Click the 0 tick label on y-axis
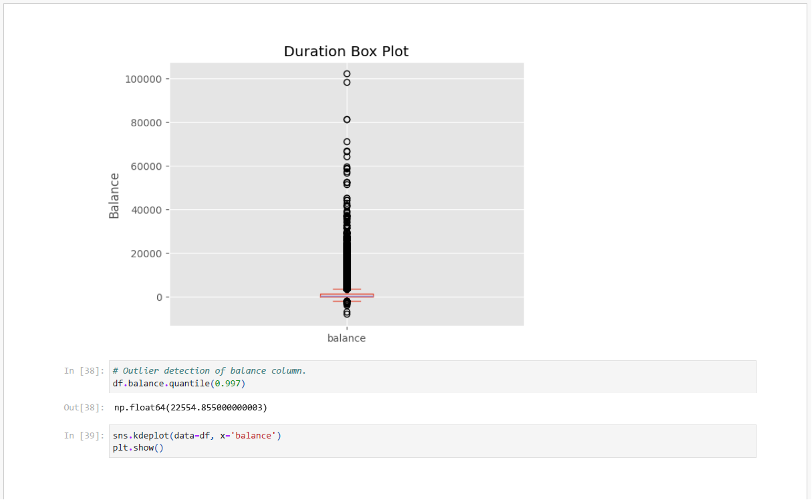 [159, 297]
